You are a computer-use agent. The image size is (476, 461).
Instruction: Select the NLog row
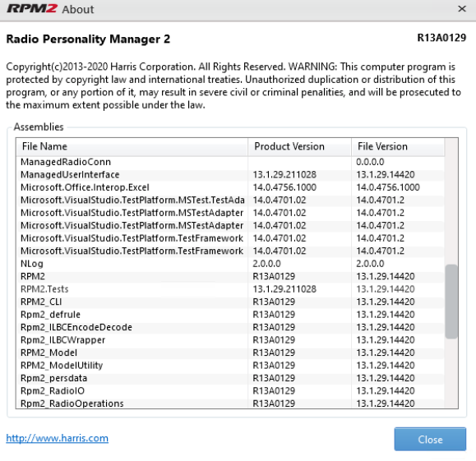tap(230, 264)
